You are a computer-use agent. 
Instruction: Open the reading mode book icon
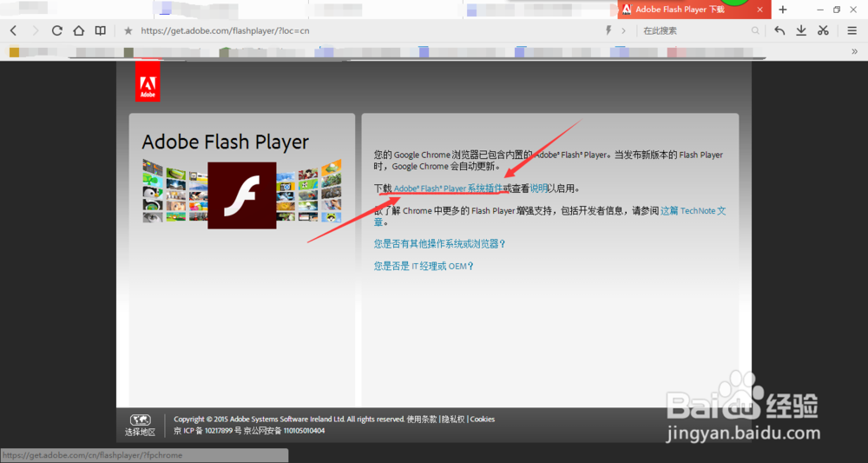pyautogui.click(x=100, y=30)
